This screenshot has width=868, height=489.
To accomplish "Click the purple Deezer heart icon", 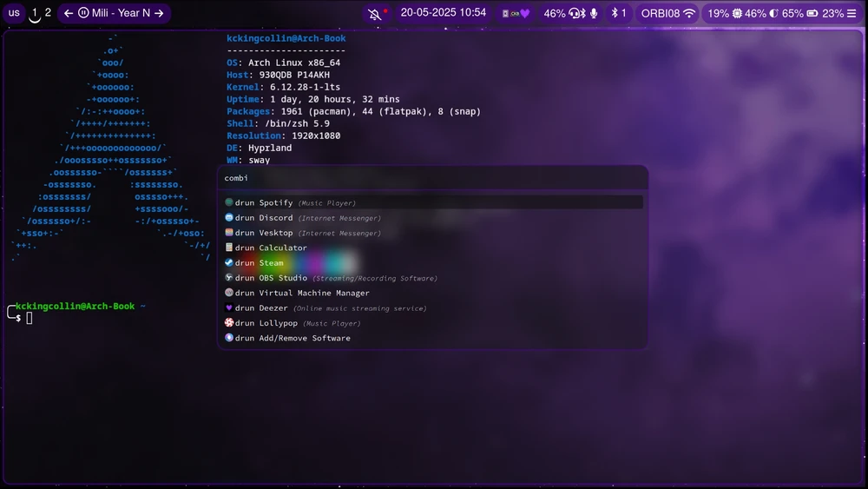I will [x=229, y=308].
